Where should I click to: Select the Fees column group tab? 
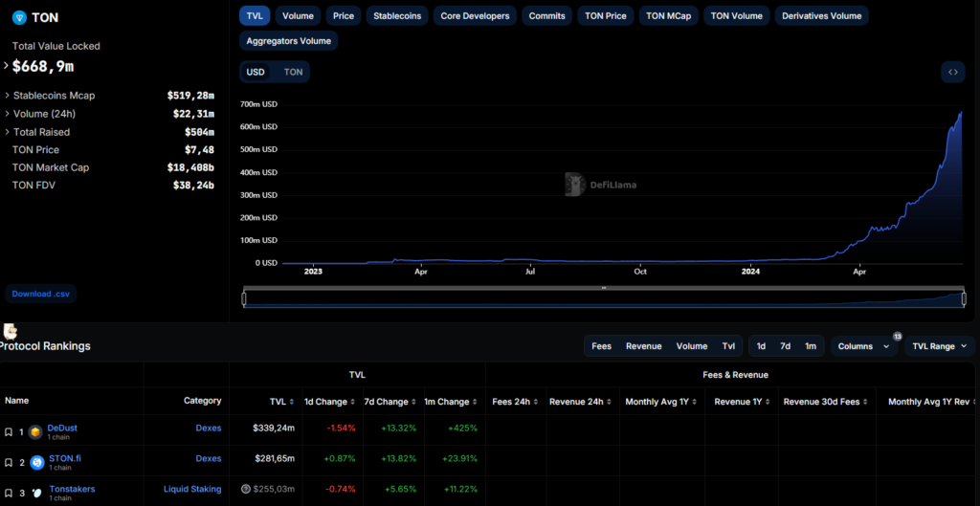tap(601, 346)
